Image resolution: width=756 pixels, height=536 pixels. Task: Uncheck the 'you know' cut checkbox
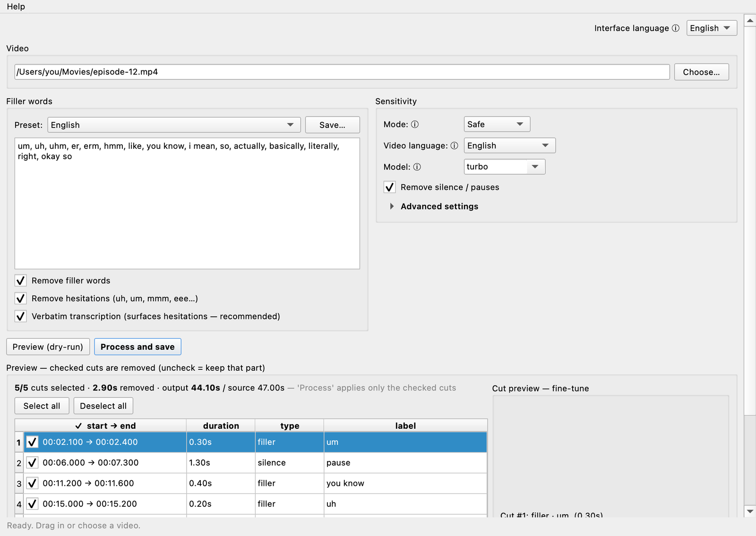(x=32, y=483)
